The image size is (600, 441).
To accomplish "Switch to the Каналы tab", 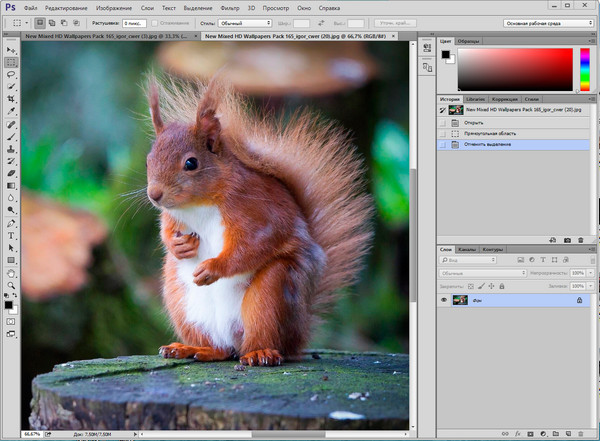I will tap(469, 249).
